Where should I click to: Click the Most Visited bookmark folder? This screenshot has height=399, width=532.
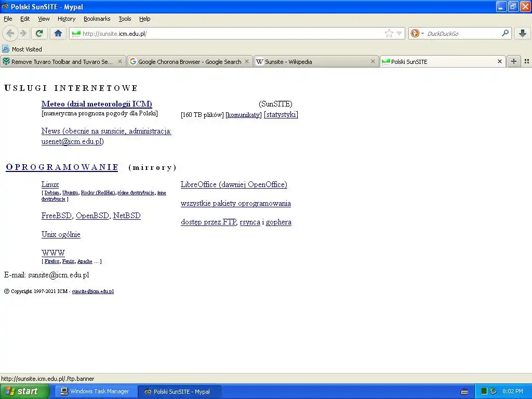coord(22,49)
